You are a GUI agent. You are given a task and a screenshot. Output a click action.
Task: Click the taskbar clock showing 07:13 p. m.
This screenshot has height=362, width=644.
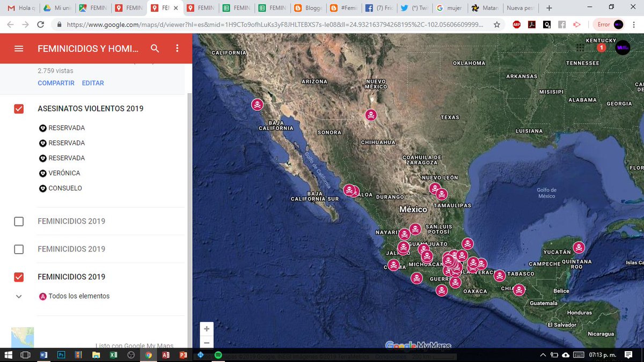pyautogui.click(x=602, y=355)
